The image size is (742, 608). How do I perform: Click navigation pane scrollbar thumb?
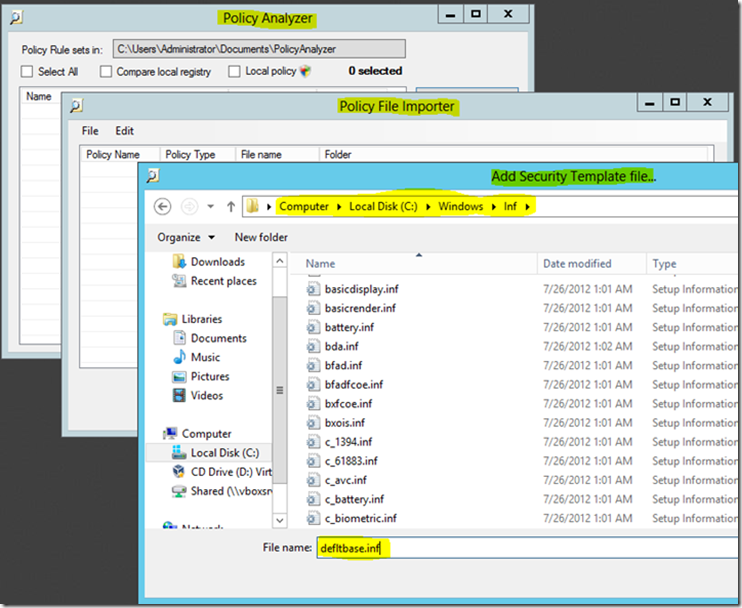pyautogui.click(x=280, y=390)
